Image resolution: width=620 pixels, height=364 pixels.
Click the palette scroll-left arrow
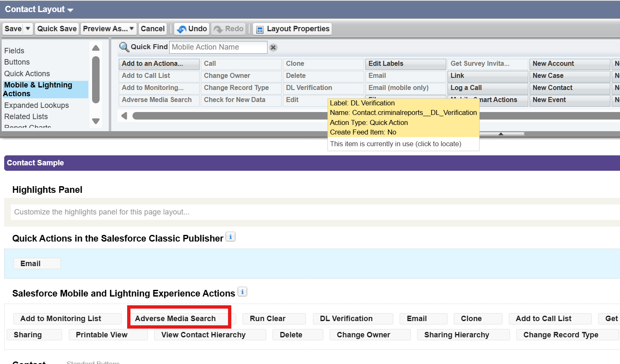(x=124, y=116)
